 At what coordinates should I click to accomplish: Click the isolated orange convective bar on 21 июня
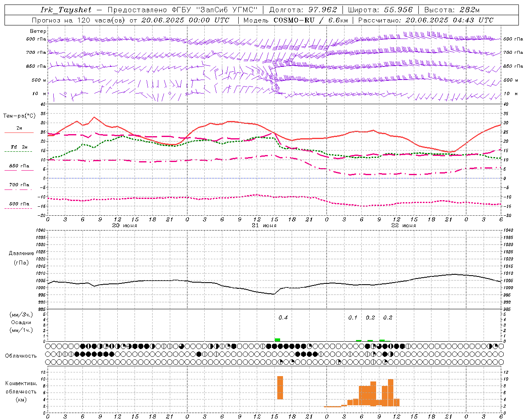(280, 388)
